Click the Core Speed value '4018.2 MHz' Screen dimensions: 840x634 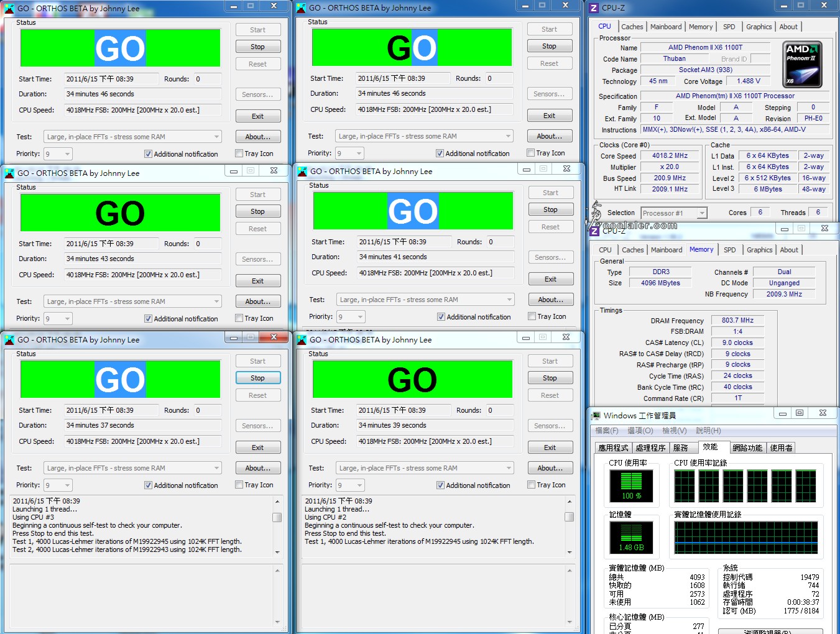tap(670, 156)
